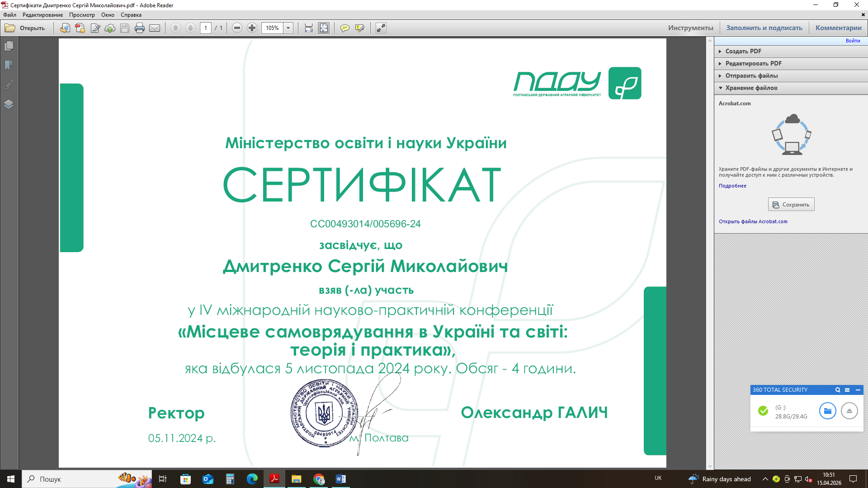Screen dimensions: 868x488
Task: Toggle read mode fullscreen arrows
Action: point(381,28)
